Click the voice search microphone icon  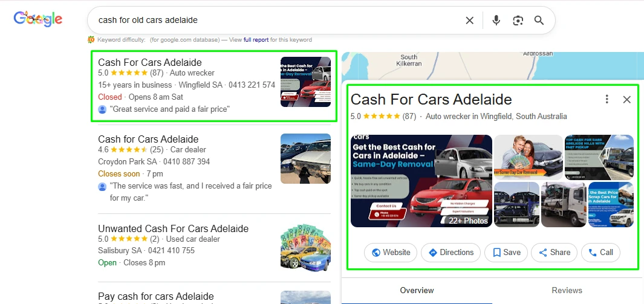[x=496, y=21]
